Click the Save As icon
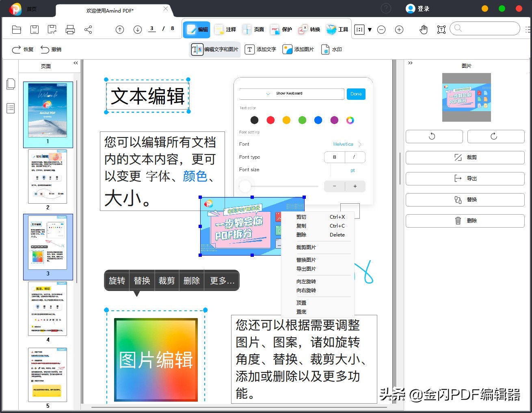Viewport: 532px width, 413px height. pyautogui.click(x=52, y=29)
